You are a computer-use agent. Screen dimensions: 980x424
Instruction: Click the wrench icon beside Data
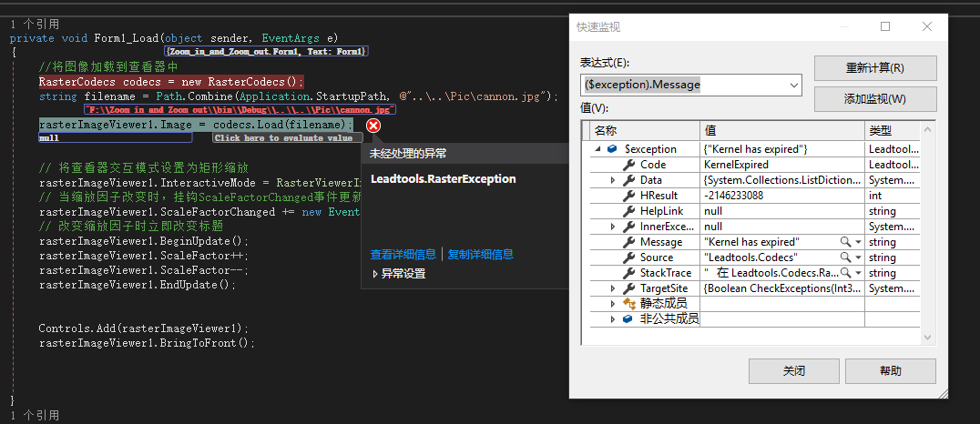click(x=629, y=180)
